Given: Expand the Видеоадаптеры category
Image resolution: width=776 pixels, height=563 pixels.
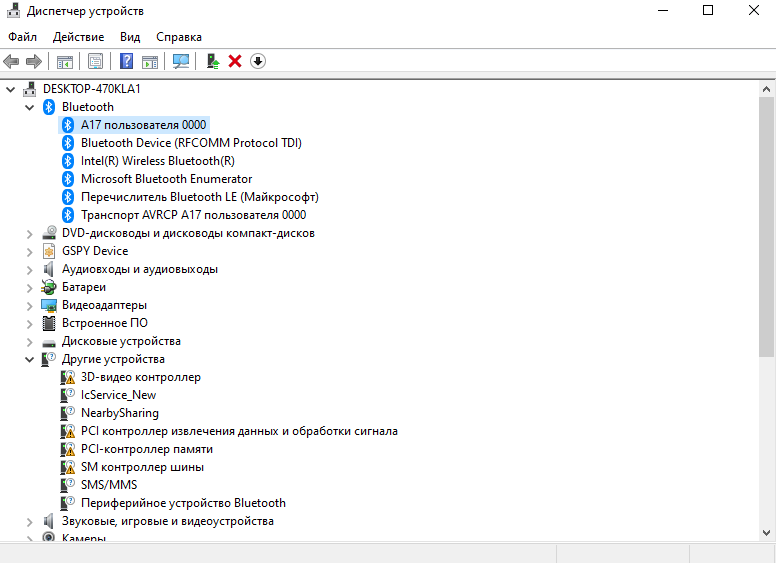Looking at the screenshot, I should point(30,306).
